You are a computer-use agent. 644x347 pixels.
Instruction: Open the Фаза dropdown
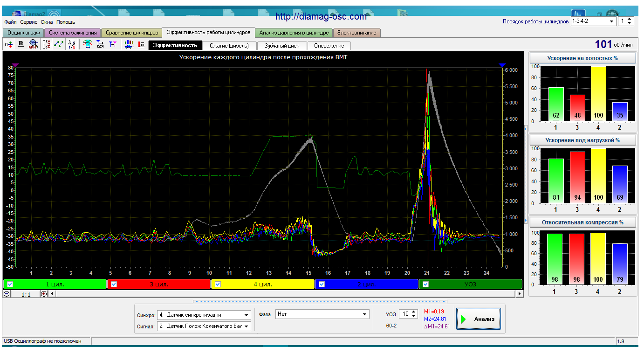[x=322, y=314]
